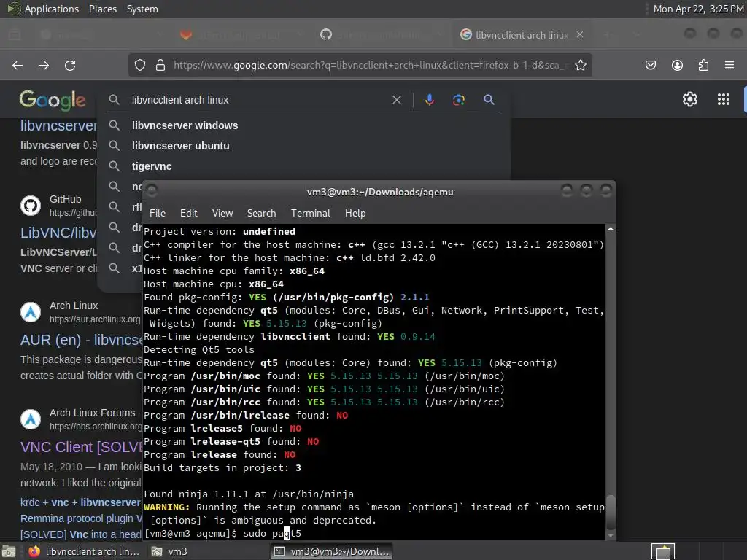
Task: Go forward in Firefox history
Action: [44, 65]
